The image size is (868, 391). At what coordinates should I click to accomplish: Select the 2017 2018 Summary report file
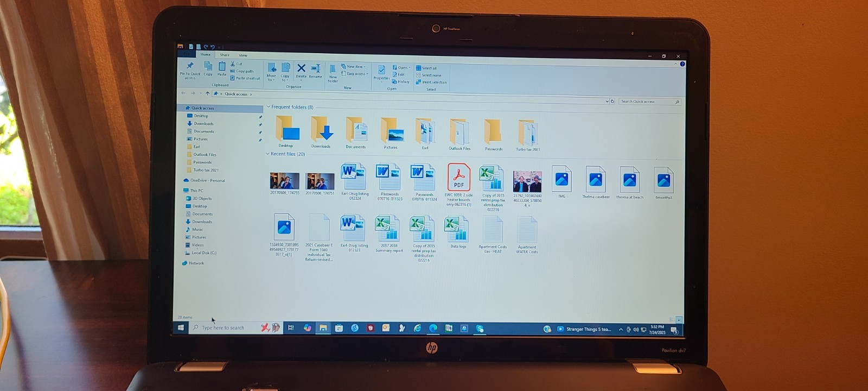[389, 234]
